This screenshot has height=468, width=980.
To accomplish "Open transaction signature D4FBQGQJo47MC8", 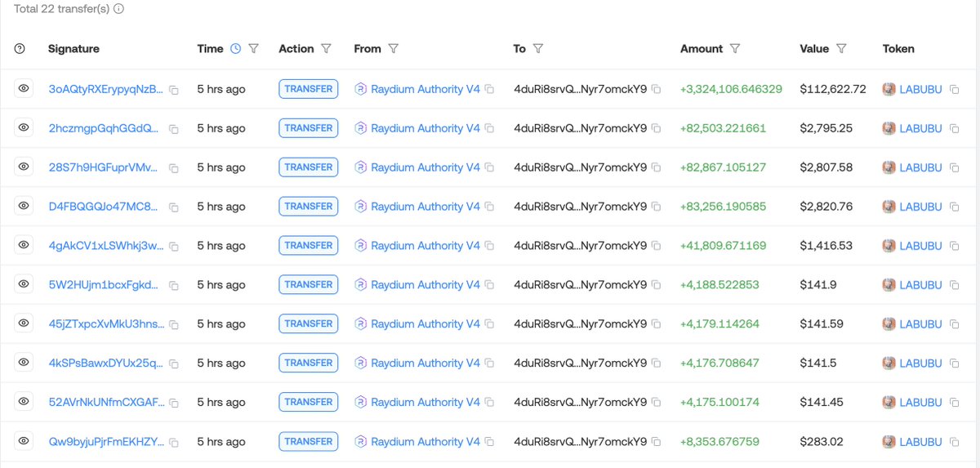I will [x=104, y=207].
